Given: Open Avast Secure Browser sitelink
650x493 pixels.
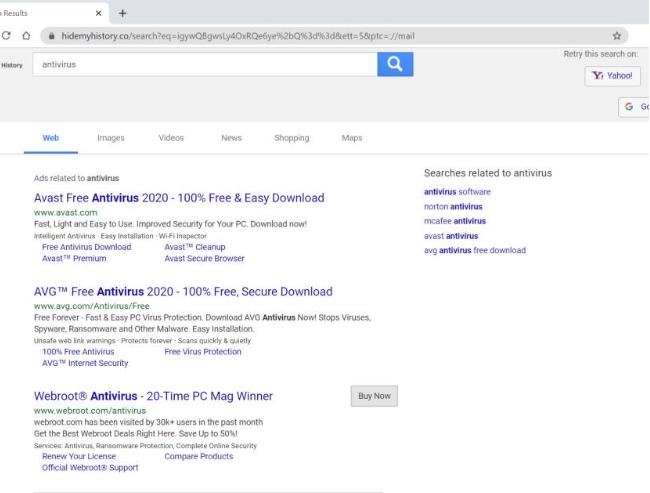Looking at the screenshot, I should [x=204, y=258].
